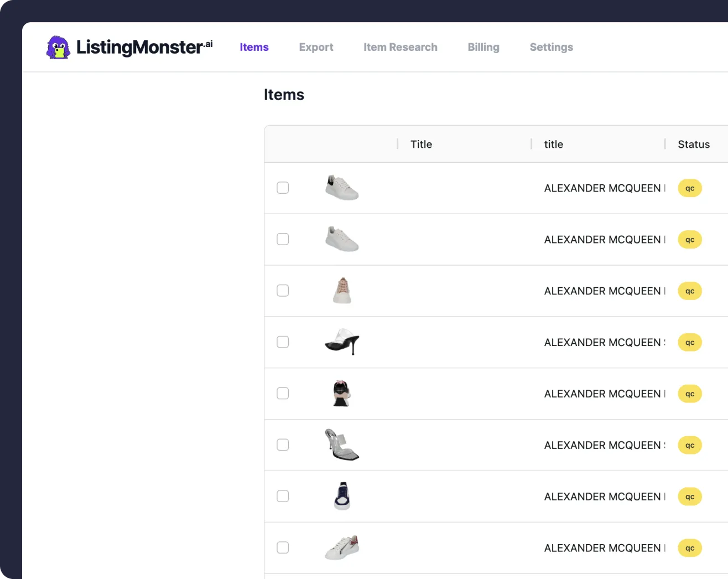
Task: Sort by the Status column header
Action: click(x=694, y=144)
